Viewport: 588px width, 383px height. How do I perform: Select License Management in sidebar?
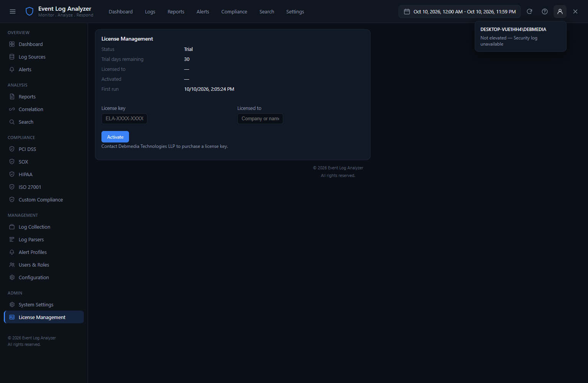point(44,317)
